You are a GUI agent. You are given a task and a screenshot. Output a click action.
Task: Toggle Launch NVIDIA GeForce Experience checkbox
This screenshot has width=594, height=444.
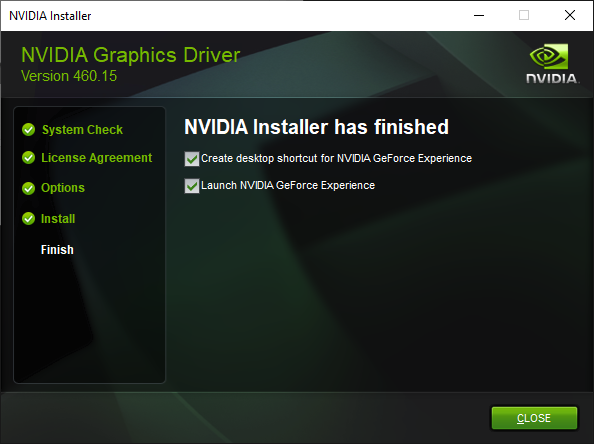click(192, 186)
